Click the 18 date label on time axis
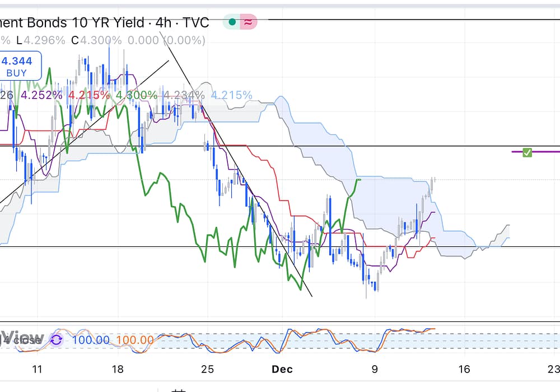Image resolution: width=560 pixels, height=392 pixels. click(x=118, y=369)
